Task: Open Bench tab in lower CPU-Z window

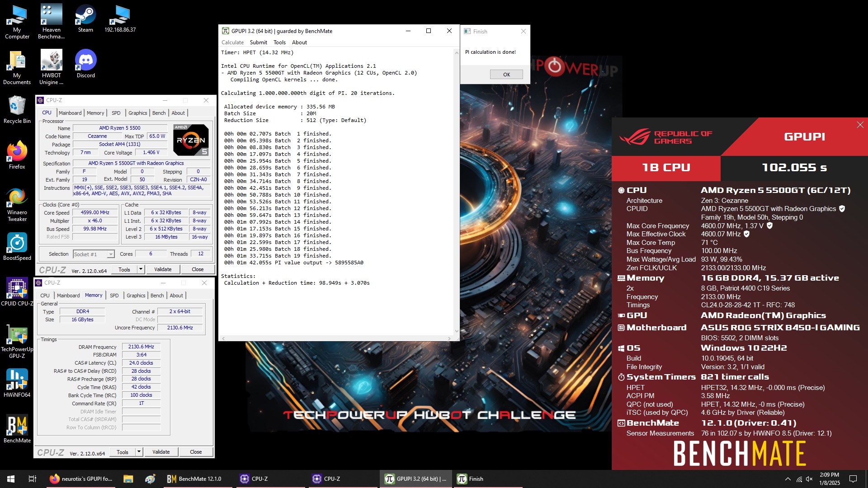Action: [157, 296]
